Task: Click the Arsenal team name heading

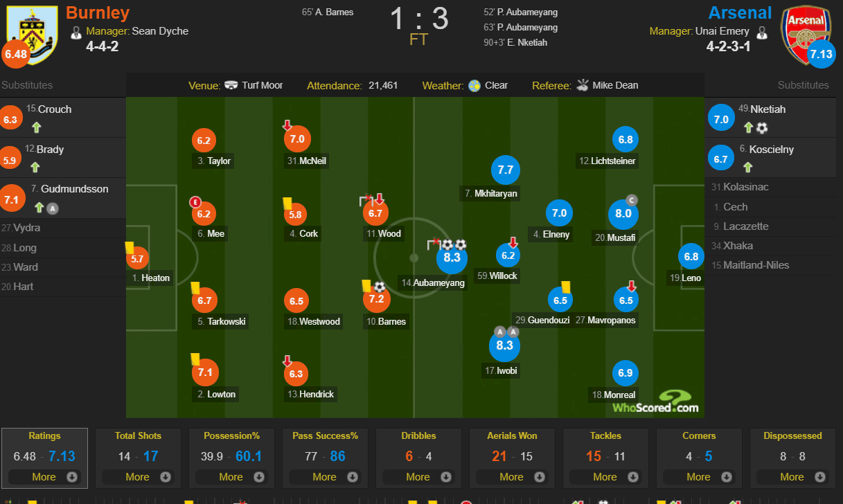Action: pos(740,13)
